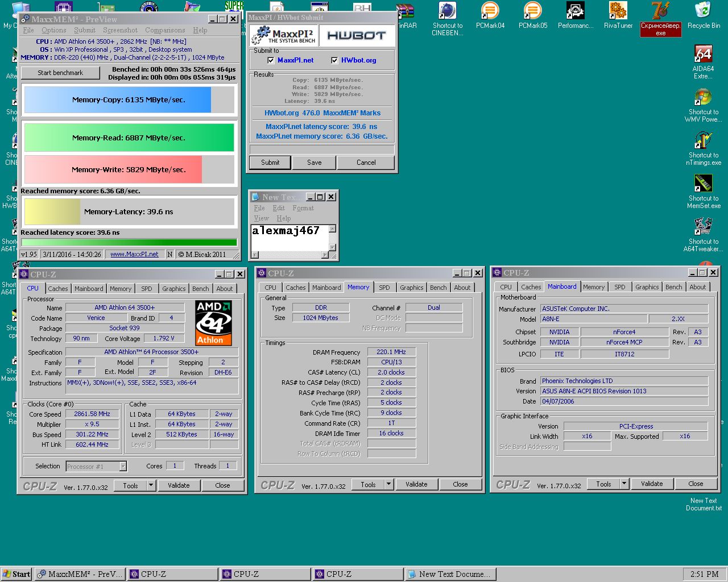
Task: Click the title bar icon of CPU-Z Mainboard window
Action: click(497, 272)
